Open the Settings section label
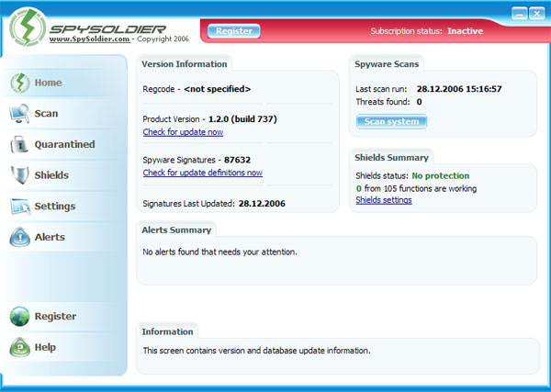This screenshot has width=551, height=392. (55, 207)
